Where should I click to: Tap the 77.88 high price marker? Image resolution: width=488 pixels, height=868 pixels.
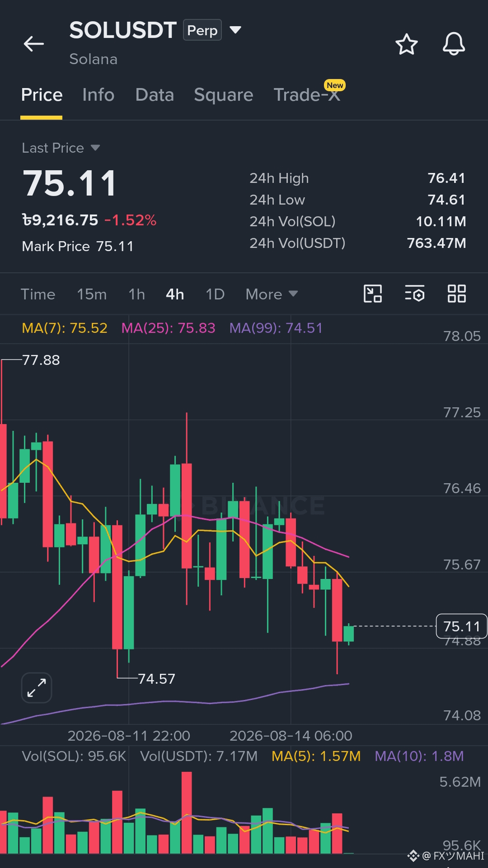(x=41, y=360)
